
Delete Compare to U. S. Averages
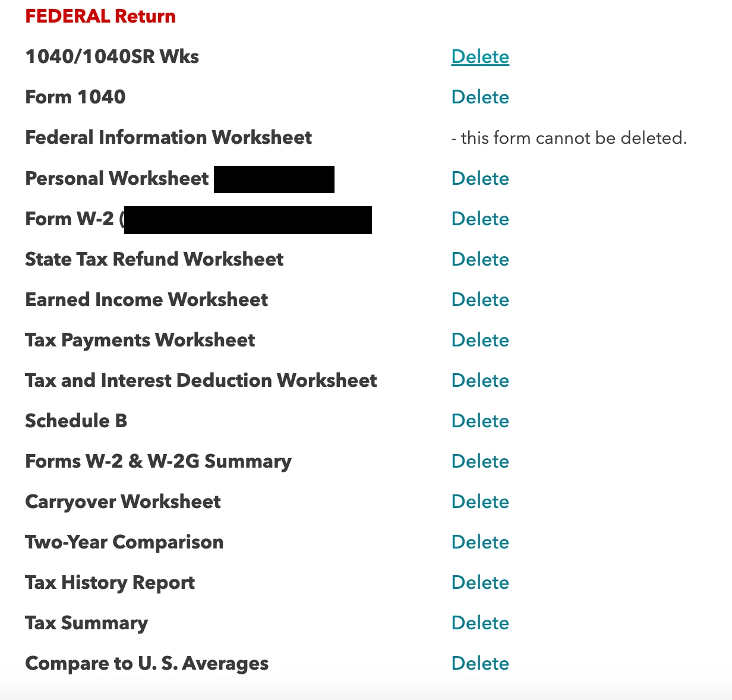click(x=480, y=663)
